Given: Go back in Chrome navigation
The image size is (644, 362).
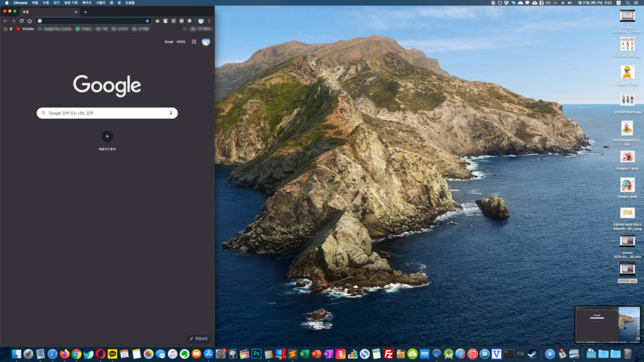Looking at the screenshot, I should click(5, 21).
